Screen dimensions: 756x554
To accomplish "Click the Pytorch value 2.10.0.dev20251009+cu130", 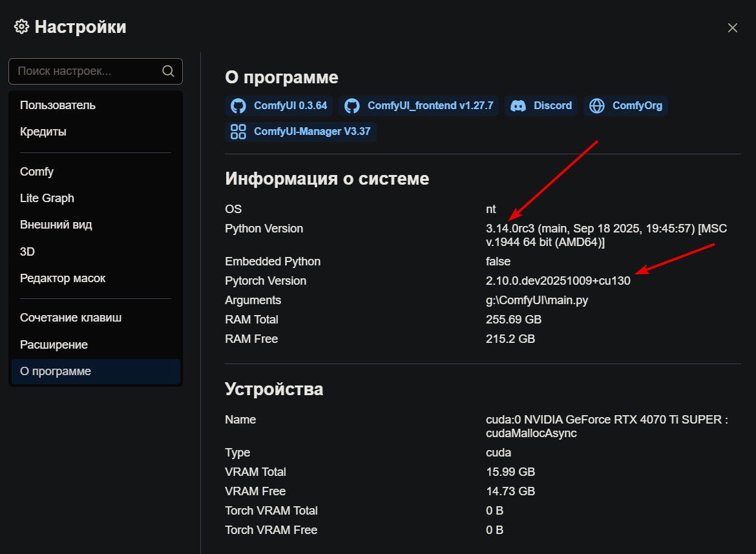I will [558, 281].
